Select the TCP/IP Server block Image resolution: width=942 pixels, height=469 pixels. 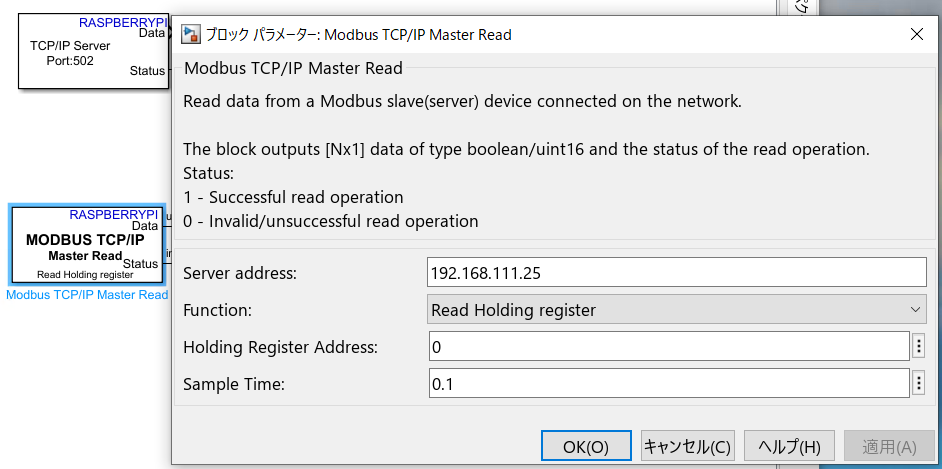(70, 52)
